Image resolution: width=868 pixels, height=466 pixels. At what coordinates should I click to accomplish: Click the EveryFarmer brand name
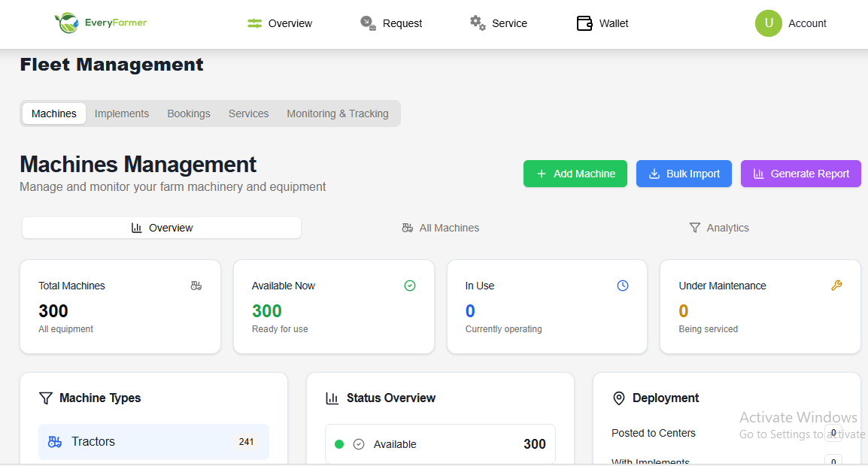pyautogui.click(x=116, y=23)
